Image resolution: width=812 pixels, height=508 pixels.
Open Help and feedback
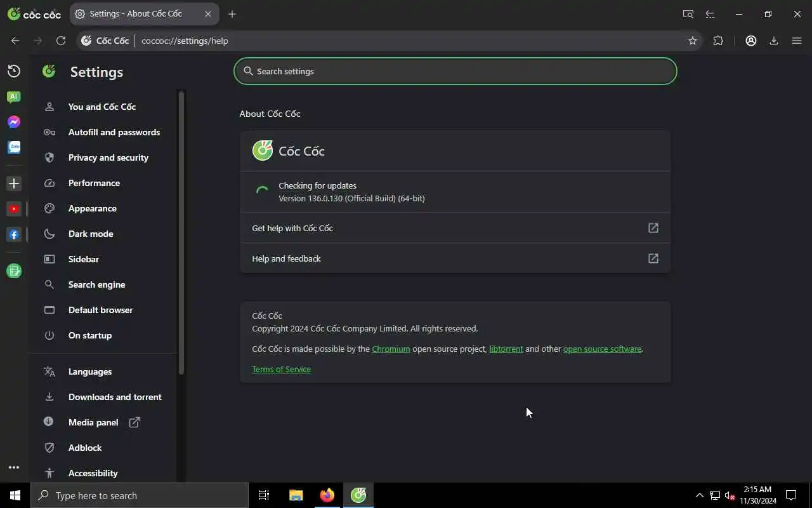point(455,258)
